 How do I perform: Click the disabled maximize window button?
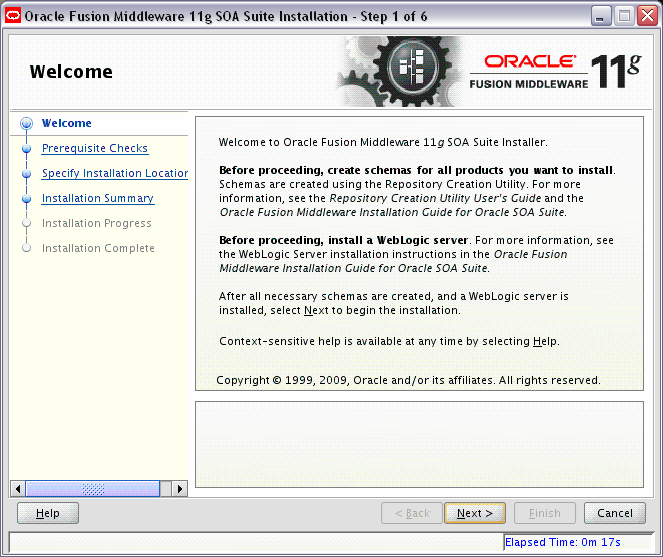(624, 16)
